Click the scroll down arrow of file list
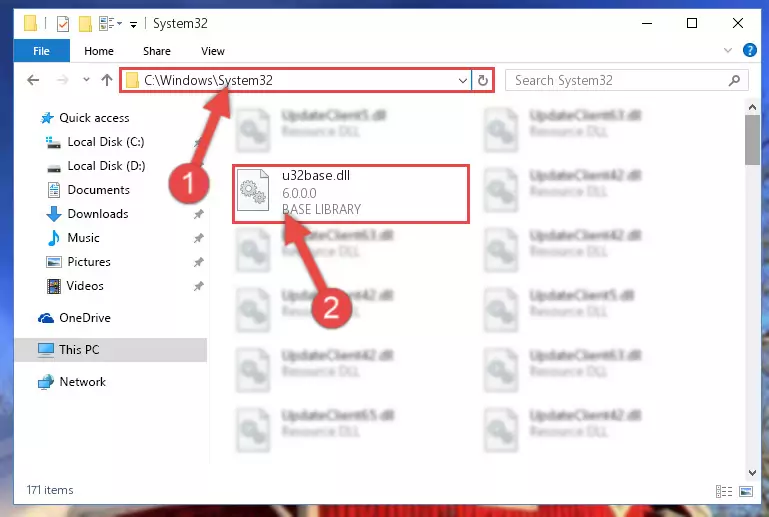769x517 pixels. point(752,472)
